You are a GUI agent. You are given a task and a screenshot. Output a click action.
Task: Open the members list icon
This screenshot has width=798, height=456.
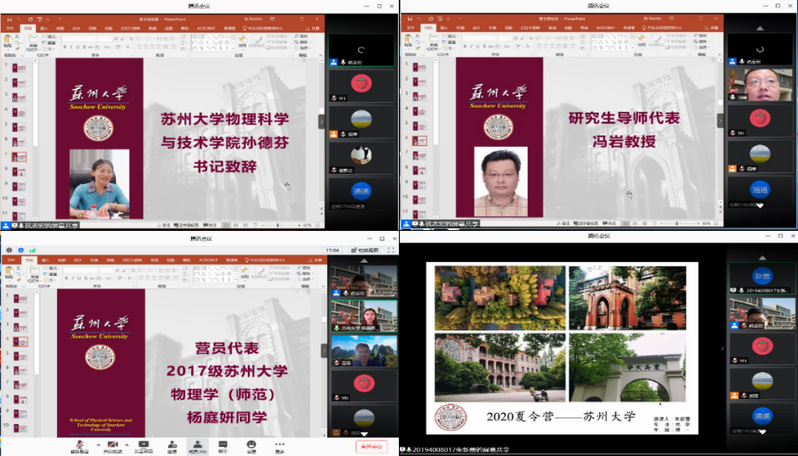tap(197, 446)
